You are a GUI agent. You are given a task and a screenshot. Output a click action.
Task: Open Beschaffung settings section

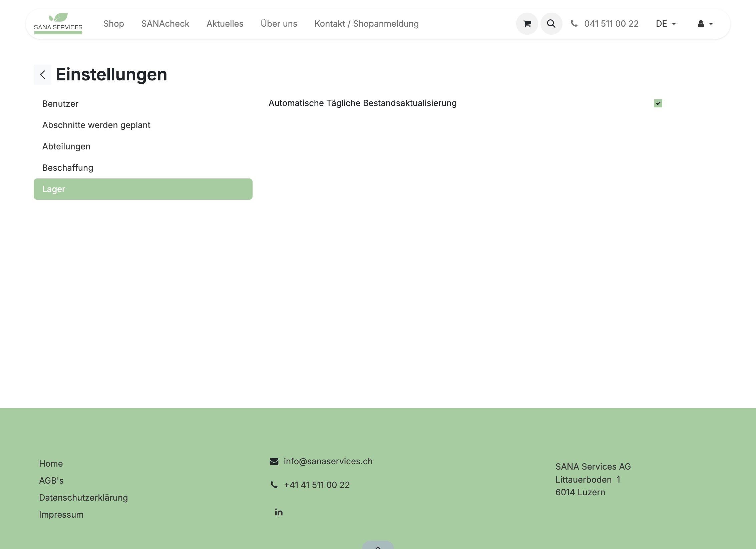[68, 168]
